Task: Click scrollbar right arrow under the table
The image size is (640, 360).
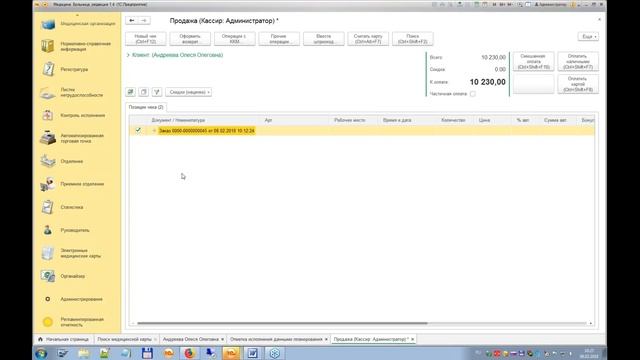Action: 591,323
